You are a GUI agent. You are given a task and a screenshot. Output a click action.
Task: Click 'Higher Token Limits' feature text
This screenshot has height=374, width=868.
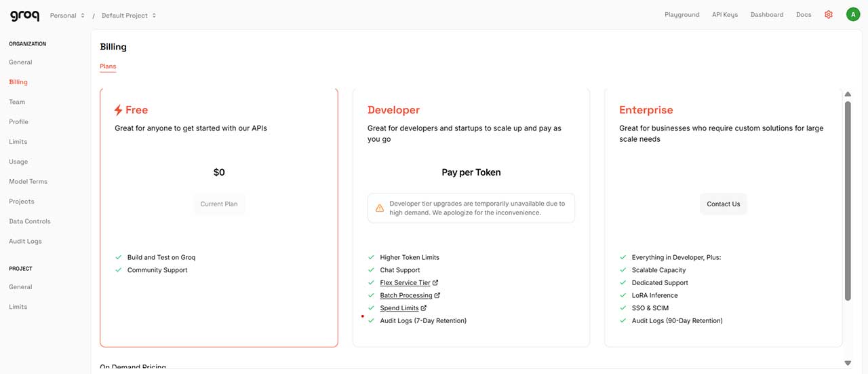(410, 258)
